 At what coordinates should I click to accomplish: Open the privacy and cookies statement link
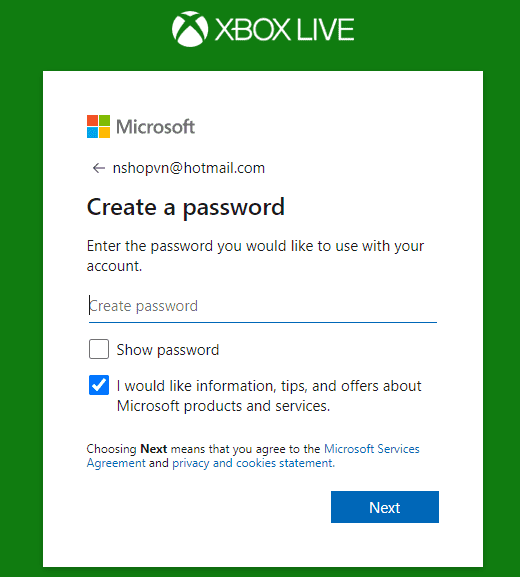click(254, 463)
